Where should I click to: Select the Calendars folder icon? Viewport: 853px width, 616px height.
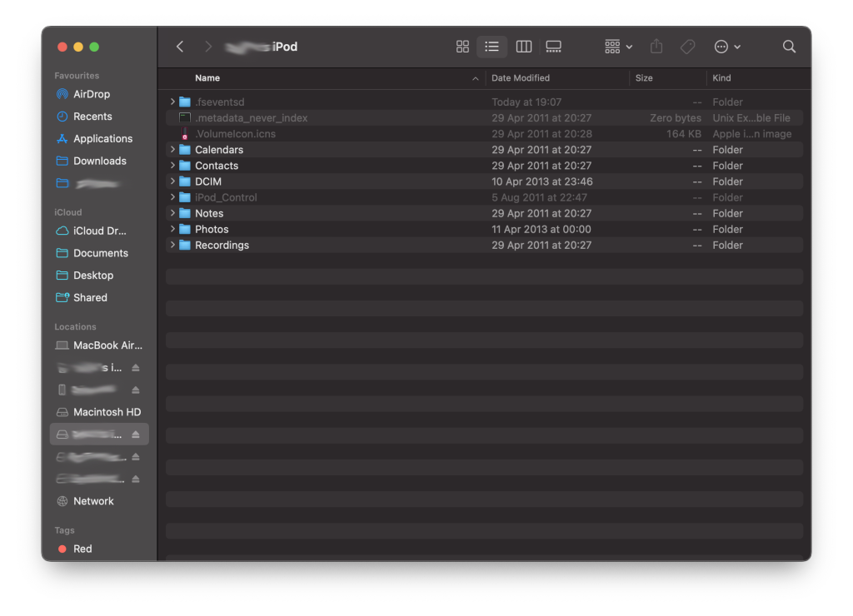185,150
